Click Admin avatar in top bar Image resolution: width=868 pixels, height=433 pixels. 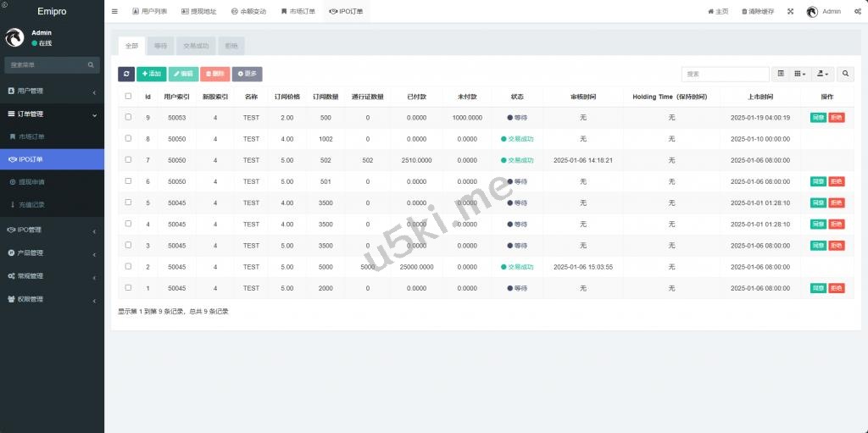point(812,12)
